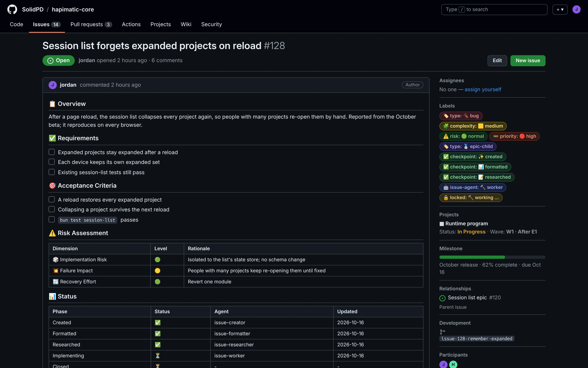The image size is (588, 368).
Task: Open the branch icon under Development
Action: [442, 332]
